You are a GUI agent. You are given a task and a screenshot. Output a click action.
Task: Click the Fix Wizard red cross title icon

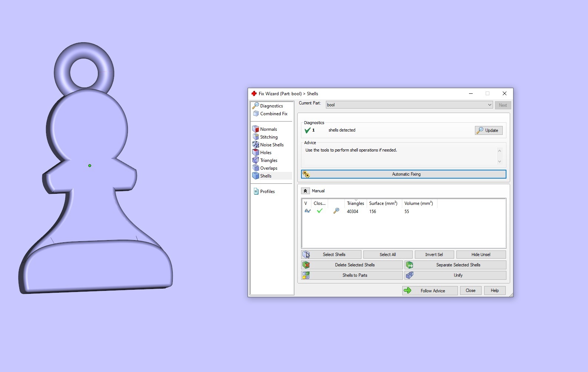pos(254,94)
